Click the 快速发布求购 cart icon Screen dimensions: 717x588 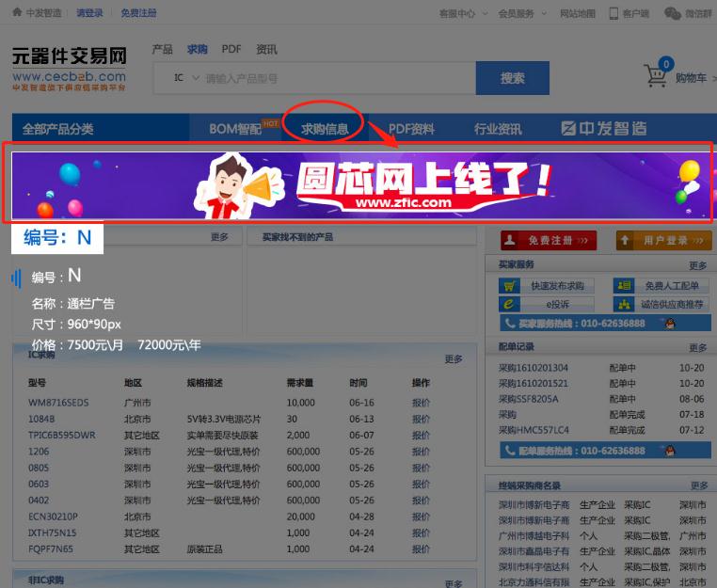point(509,286)
